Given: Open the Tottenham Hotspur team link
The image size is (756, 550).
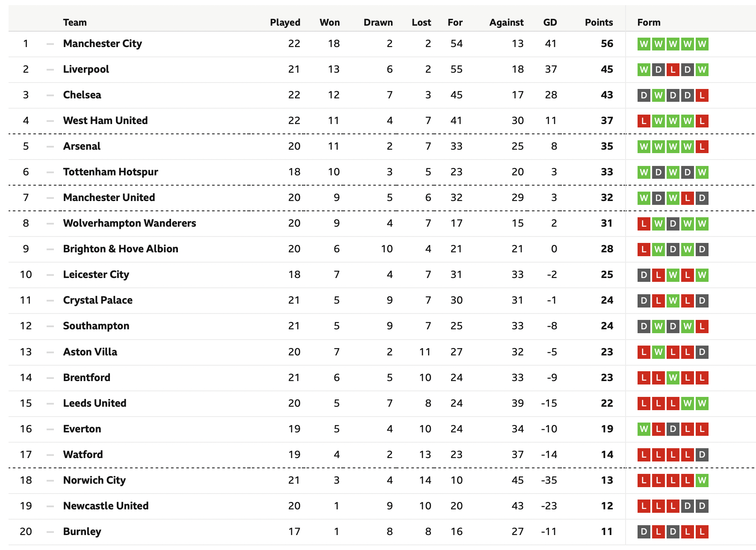Looking at the screenshot, I should (x=111, y=172).
